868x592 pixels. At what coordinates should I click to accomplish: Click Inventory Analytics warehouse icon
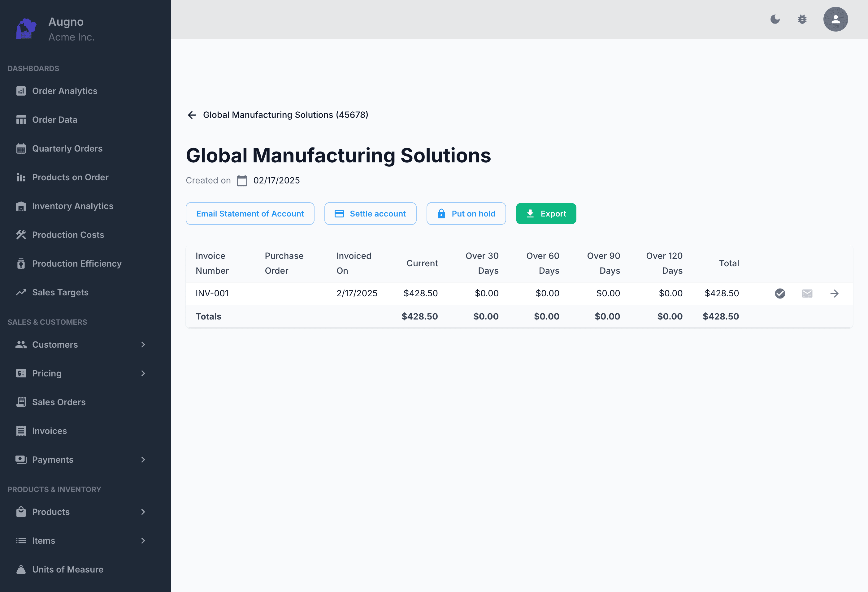pyautogui.click(x=21, y=206)
